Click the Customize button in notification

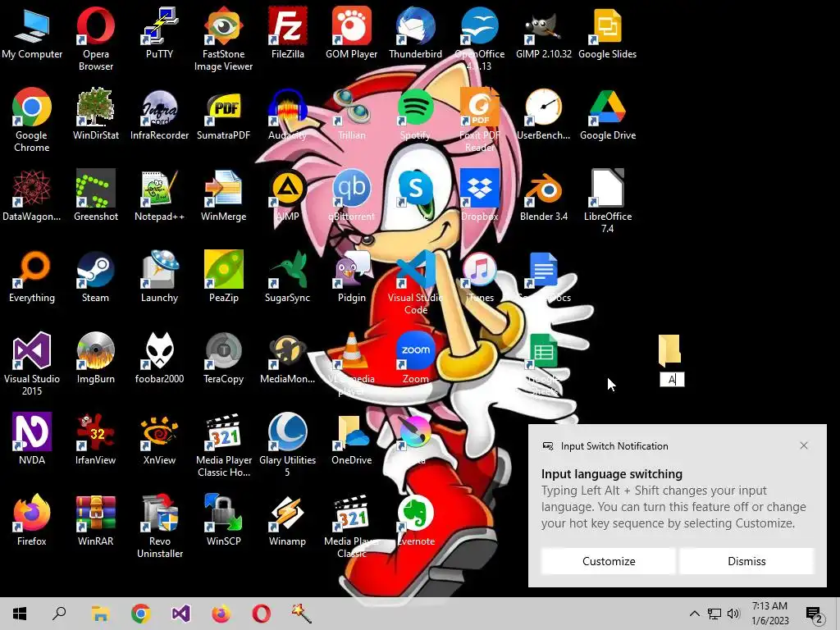[609, 561]
